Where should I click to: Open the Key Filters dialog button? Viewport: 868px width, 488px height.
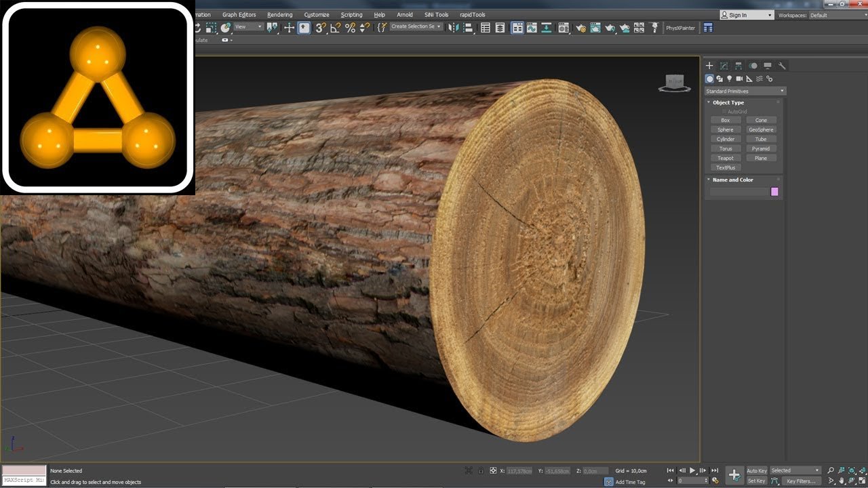(801, 481)
